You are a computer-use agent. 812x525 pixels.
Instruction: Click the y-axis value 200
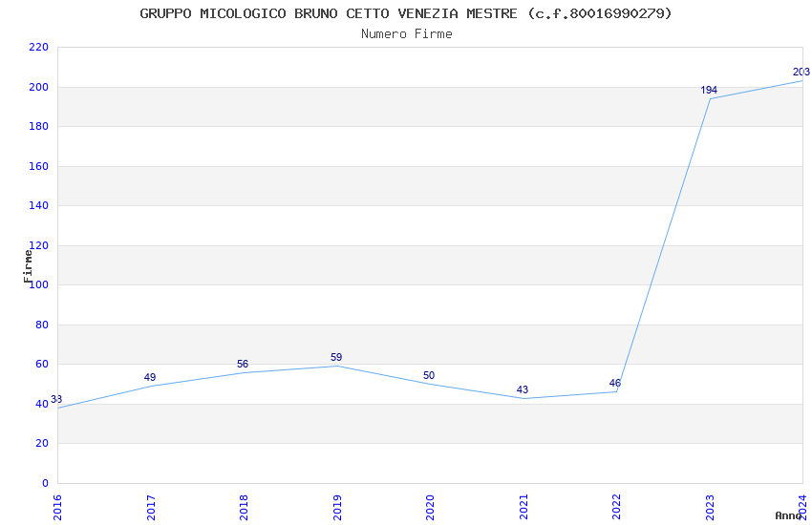39,87
